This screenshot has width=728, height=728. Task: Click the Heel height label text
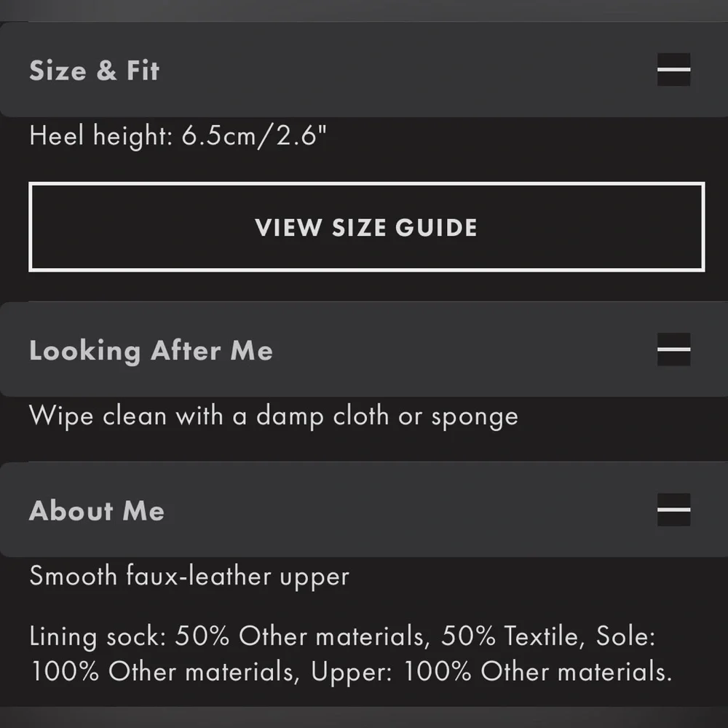[99, 136]
